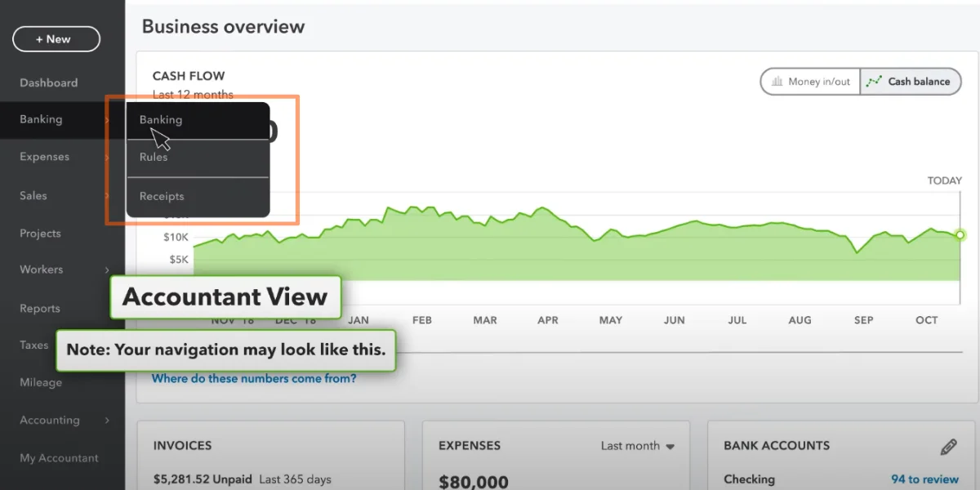Viewport: 980px width, 490px height.
Task: Open Projects in the sidebar
Action: pos(40,234)
